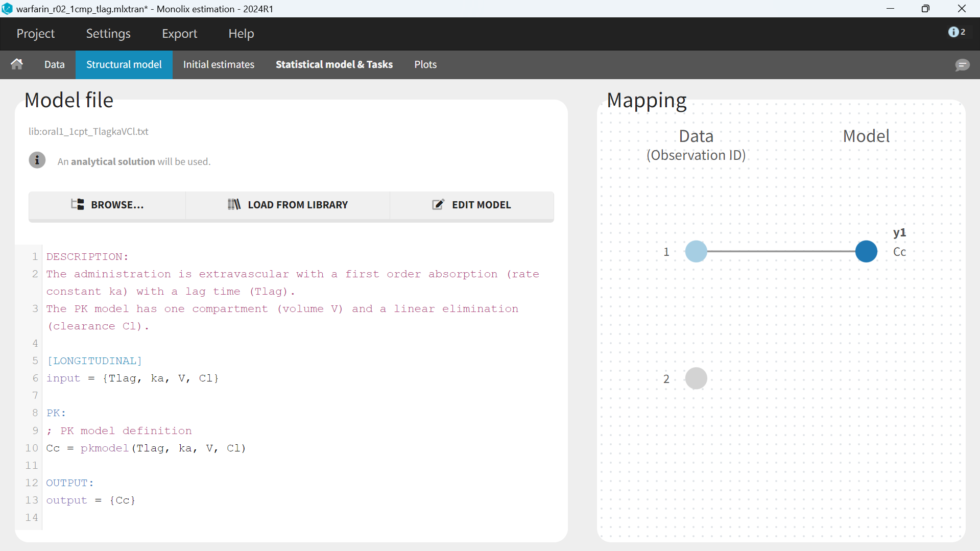Viewport: 980px width, 551px height.
Task: Go to the Initial estimates tab
Action: click(219, 64)
